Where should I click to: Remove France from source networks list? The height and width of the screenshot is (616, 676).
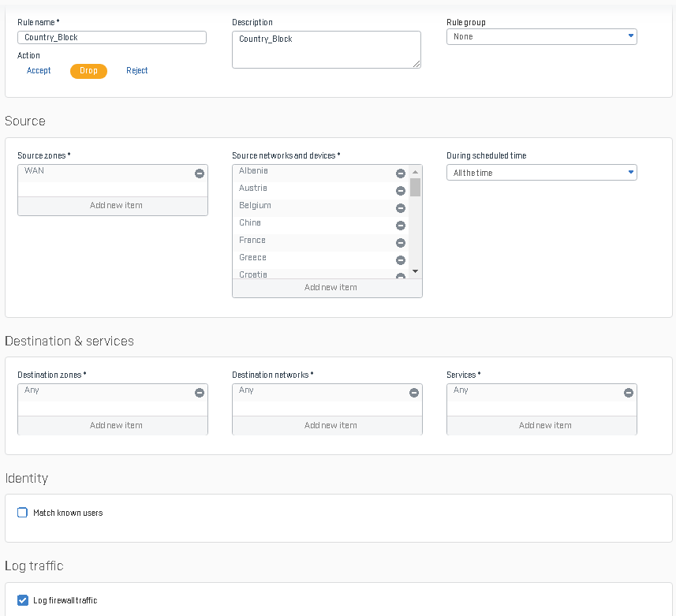[x=401, y=243]
